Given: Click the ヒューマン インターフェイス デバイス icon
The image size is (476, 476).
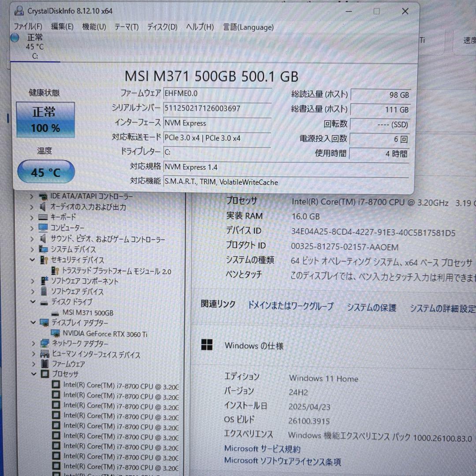Looking at the screenshot, I should [45, 353].
